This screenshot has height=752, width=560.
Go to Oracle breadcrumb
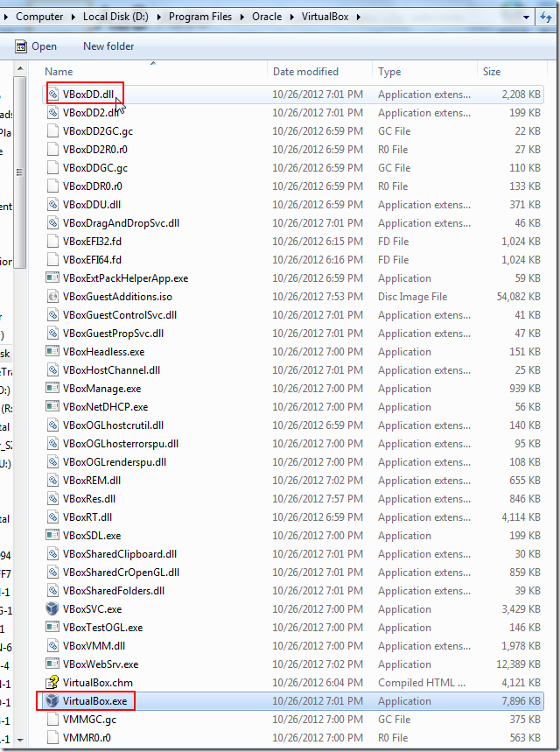pyautogui.click(x=267, y=17)
